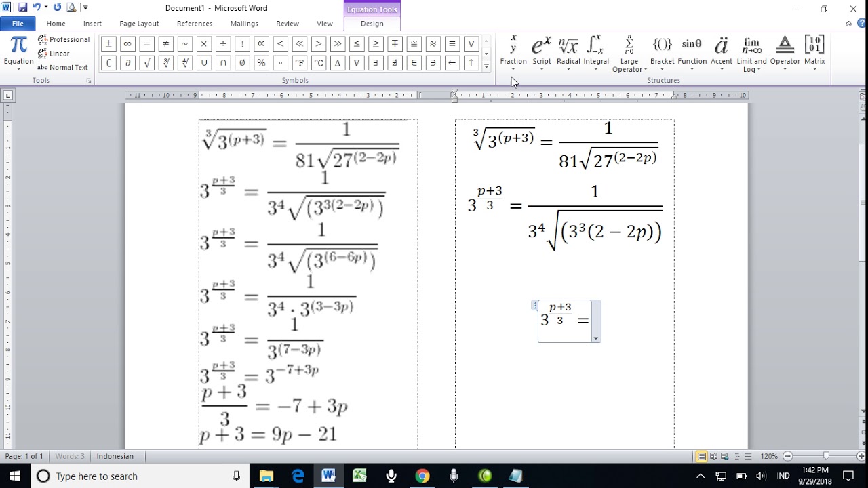Switch to the Review tab
Image resolution: width=868 pixels, height=488 pixels.
(x=288, y=24)
